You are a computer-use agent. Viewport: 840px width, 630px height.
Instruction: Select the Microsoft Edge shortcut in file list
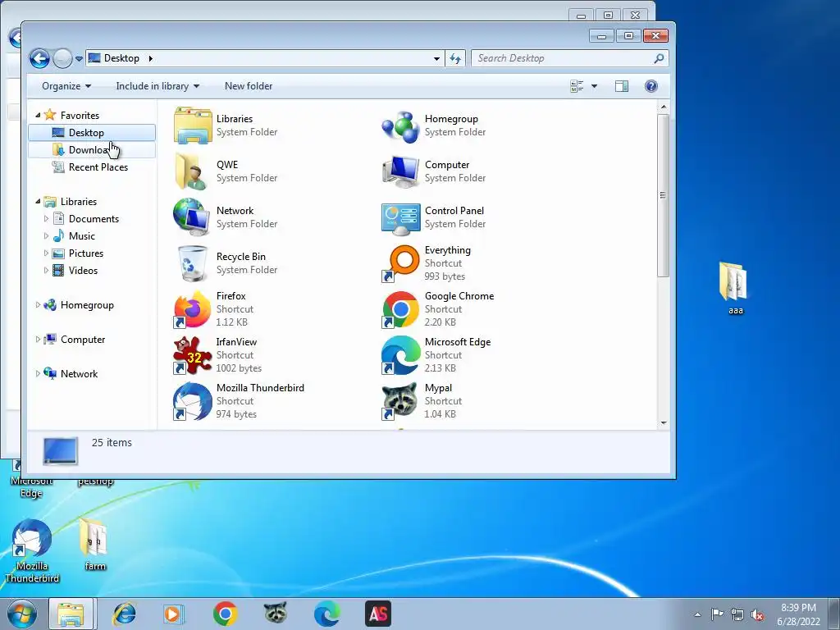pos(400,355)
